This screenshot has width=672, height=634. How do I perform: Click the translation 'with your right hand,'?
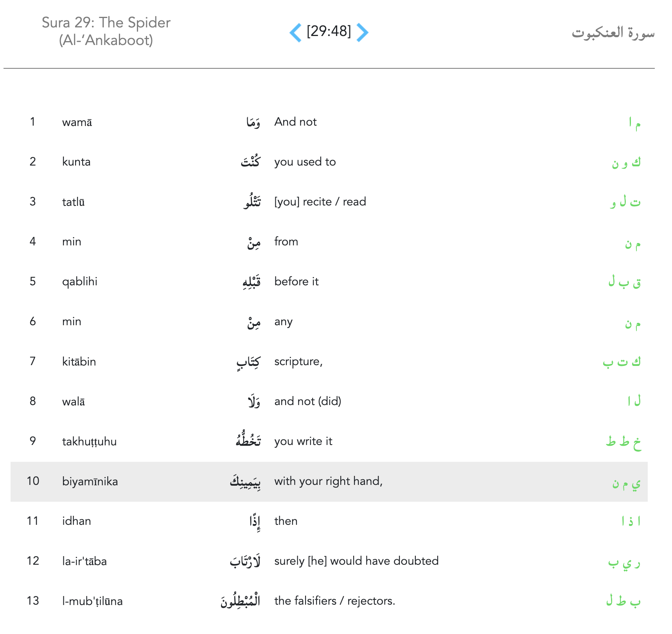pos(328,481)
